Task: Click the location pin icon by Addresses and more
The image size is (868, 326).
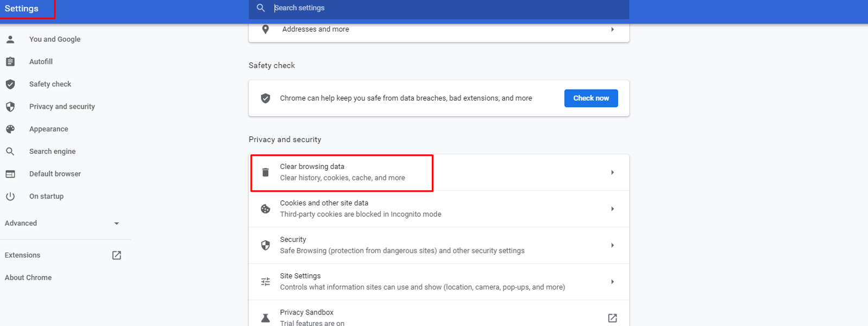Action: click(265, 29)
